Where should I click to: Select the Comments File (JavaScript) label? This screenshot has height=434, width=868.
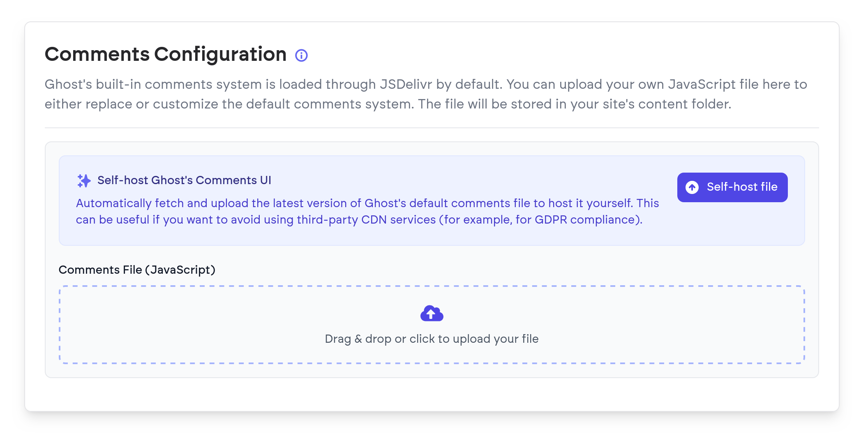pos(137,270)
